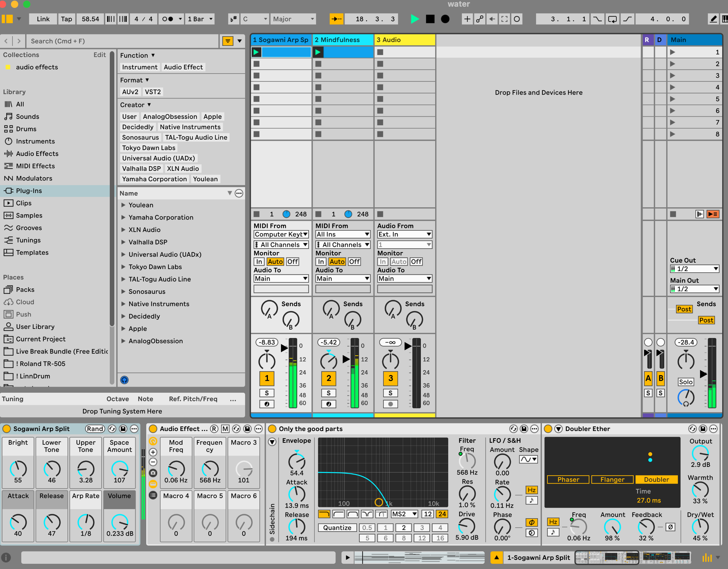
Task: Toggle the browser filter view icon
Action: [x=228, y=41]
